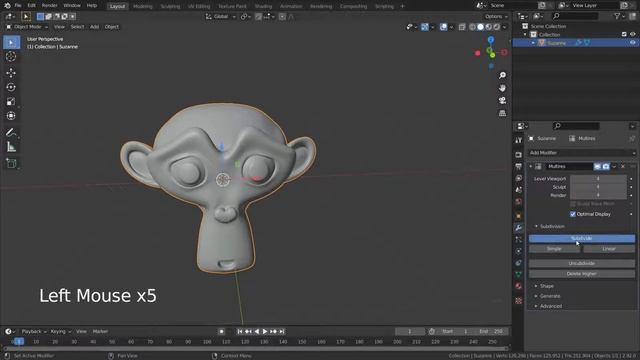Select the Cursor tool
Screen dimensions: 640x360
click(x=11, y=56)
